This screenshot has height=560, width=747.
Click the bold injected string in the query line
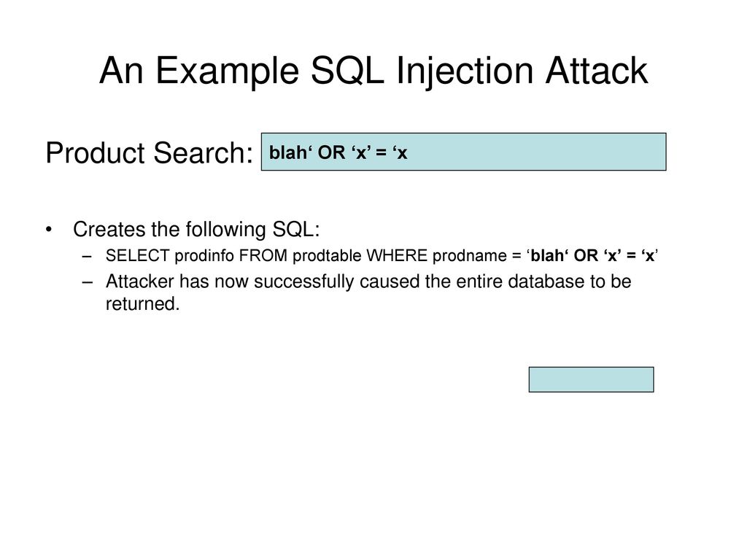coord(592,256)
